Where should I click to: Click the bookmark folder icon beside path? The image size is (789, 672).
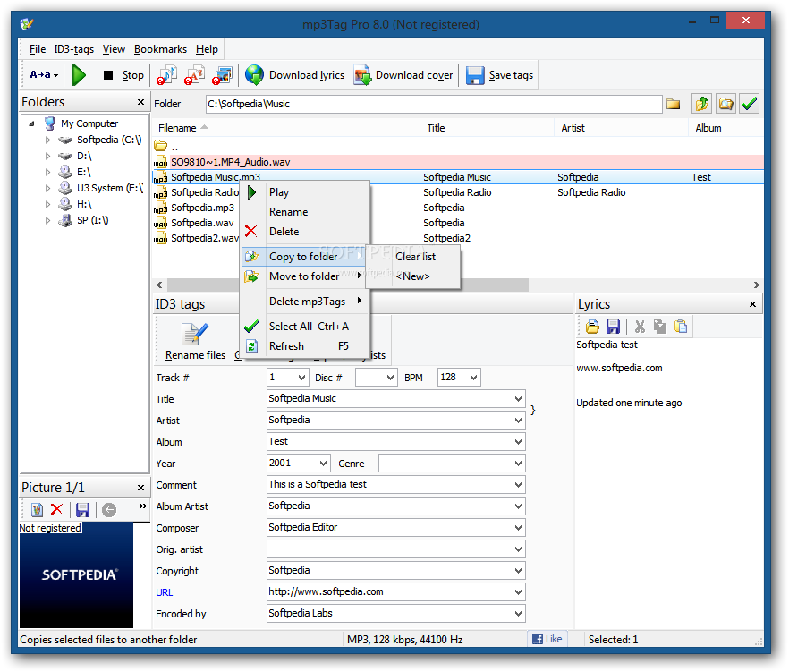click(x=725, y=104)
